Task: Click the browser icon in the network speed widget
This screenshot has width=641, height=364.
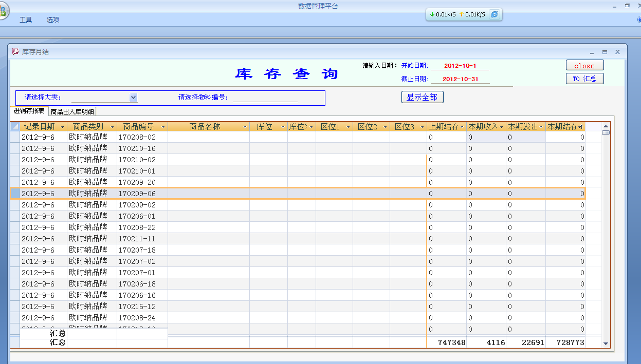Action: [x=495, y=14]
